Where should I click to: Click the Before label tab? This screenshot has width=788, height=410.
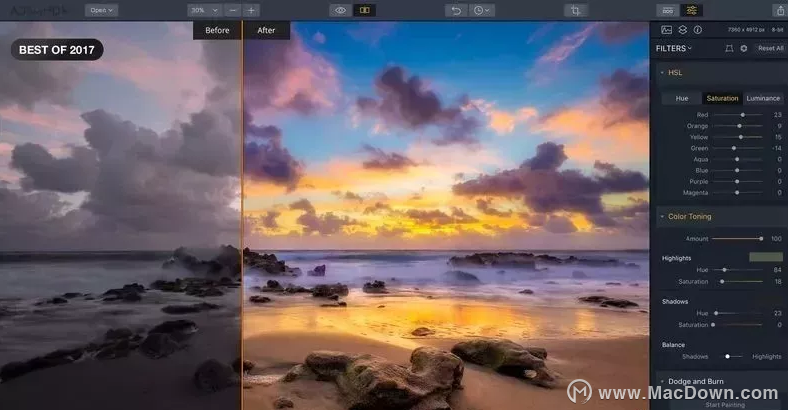pos(217,30)
